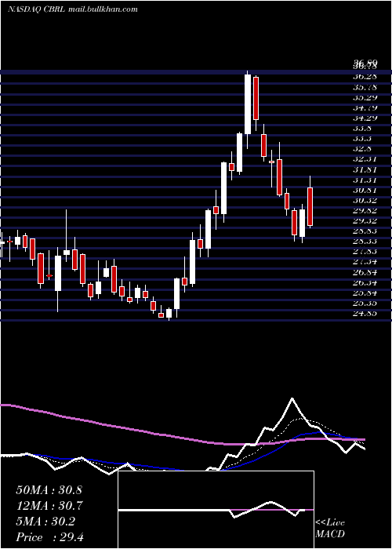
Task: Click the tallest white candlestick at the peak
Action: click(x=248, y=104)
